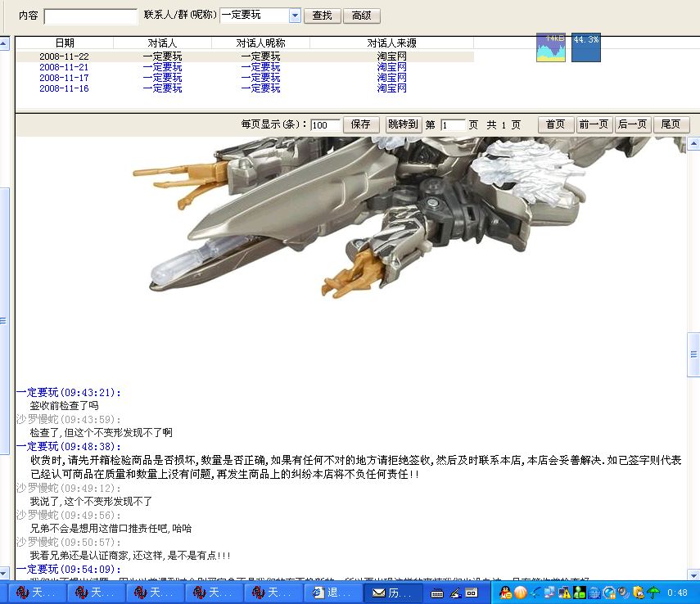The height and width of the screenshot is (604, 700).
Task: Go to first page with 首页
Action: point(556,124)
